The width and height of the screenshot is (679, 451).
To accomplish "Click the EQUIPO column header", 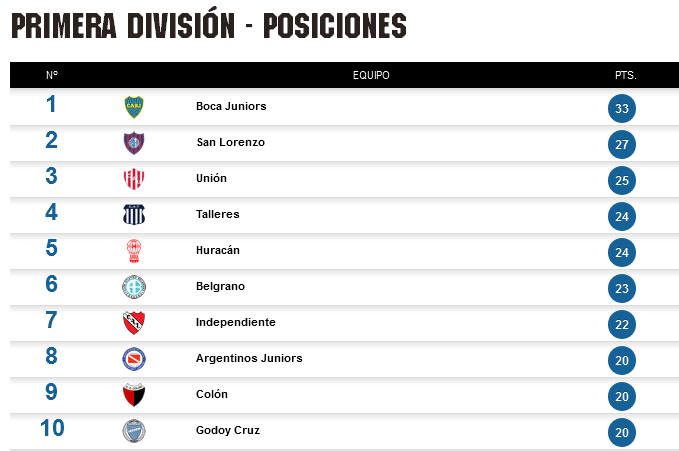I will pos(371,75).
